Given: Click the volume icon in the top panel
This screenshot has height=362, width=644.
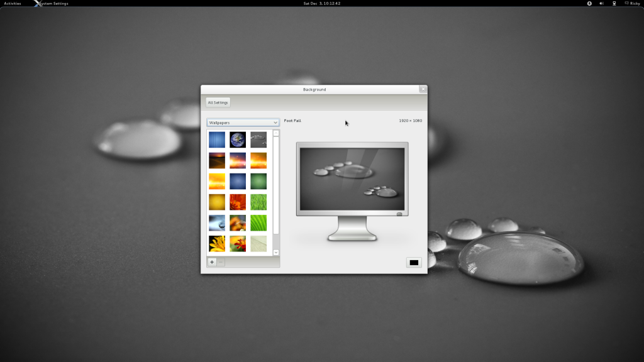Looking at the screenshot, I should pos(602,3).
